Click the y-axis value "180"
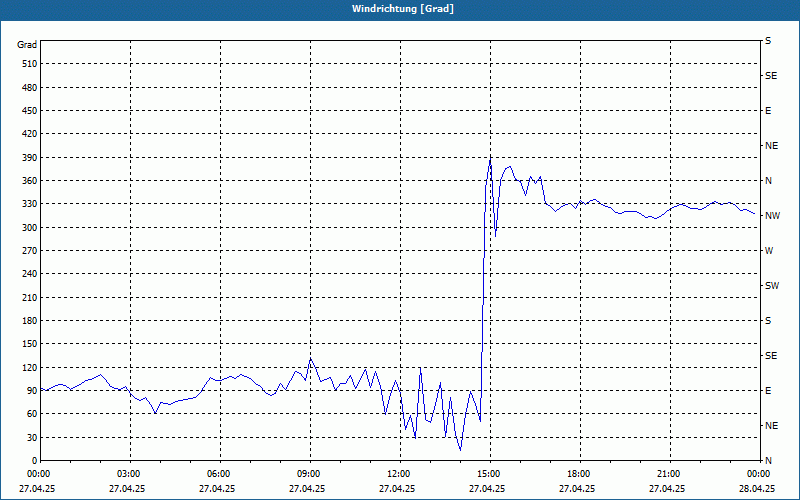 tap(30, 320)
